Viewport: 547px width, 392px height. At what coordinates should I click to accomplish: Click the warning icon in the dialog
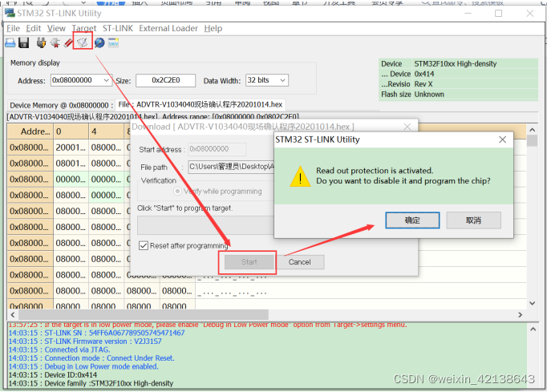click(x=300, y=176)
